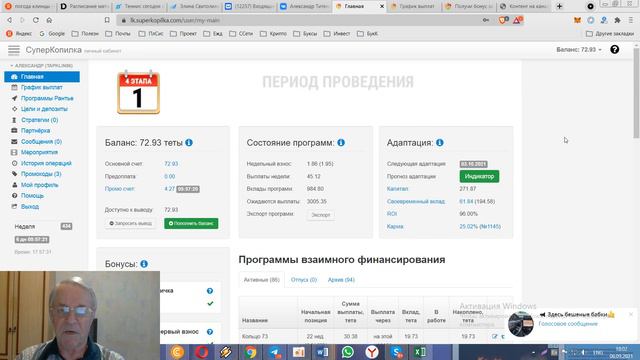Click the bookmark icon beside address bar
The height and width of the screenshot is (360, 640).
click(107, 20)
